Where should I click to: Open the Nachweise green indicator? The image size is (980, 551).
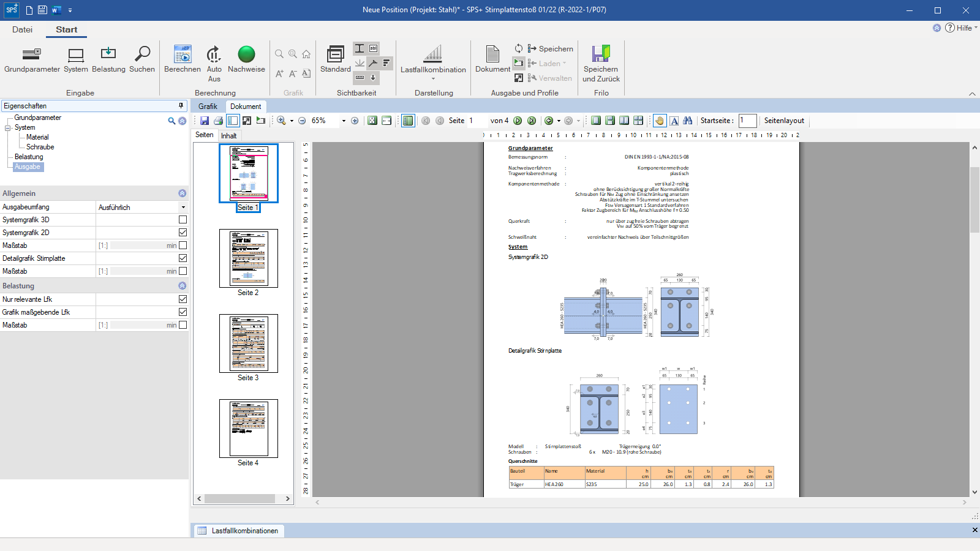tap(246, 60)
